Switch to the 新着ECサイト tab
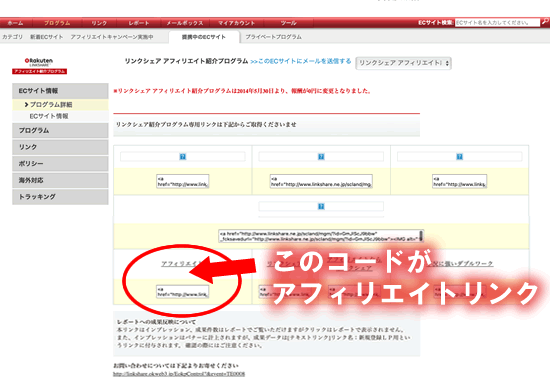 point(46,37)
